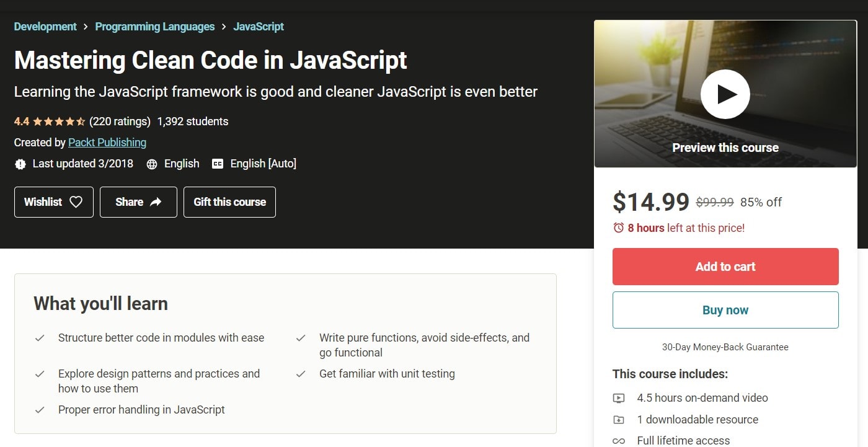
Task: Click the Add to cart button
Action: pyautogui.click(x=725, y=266)
